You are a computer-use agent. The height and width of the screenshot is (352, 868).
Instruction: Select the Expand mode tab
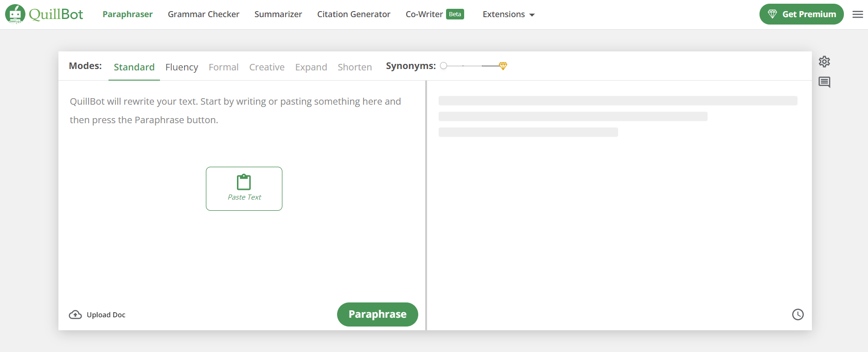(311, 67)
